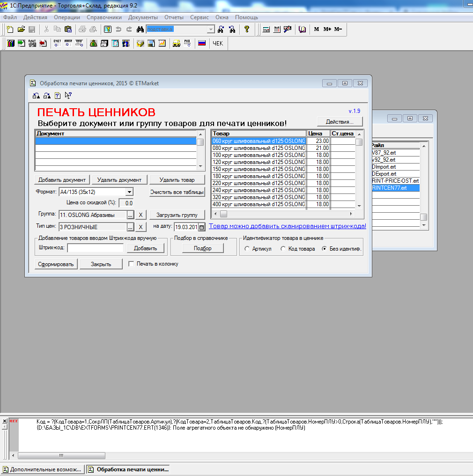The image size is (473, 476).
Task: Click the ЧЕК receipt button in the toolbar
Action: pos(218,44)
